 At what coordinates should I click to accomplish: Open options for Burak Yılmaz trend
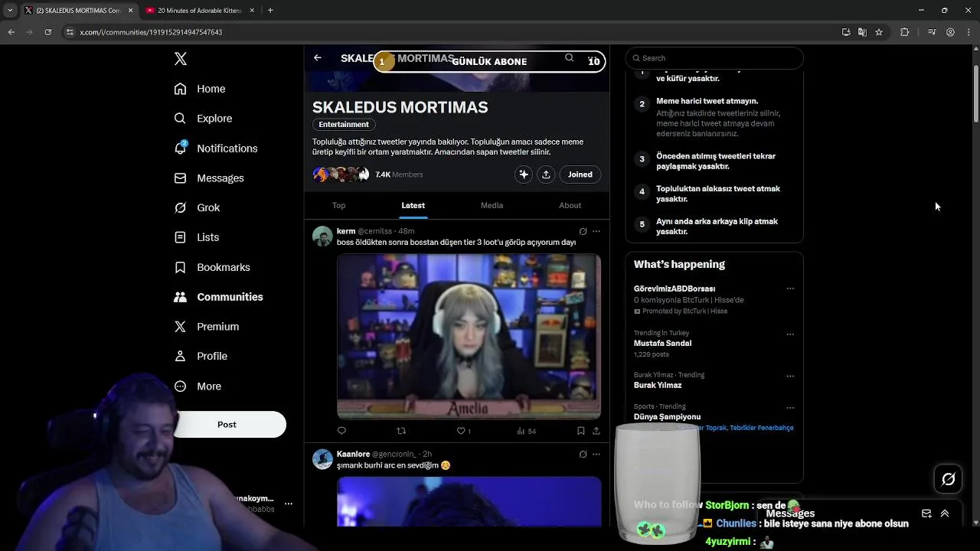[790, 377]
